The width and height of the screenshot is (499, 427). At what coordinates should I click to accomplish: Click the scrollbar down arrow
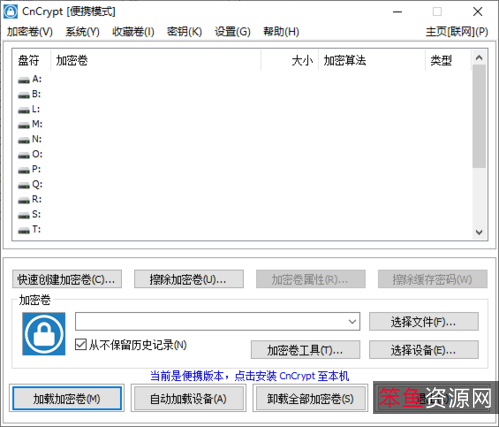click(479, 232)
